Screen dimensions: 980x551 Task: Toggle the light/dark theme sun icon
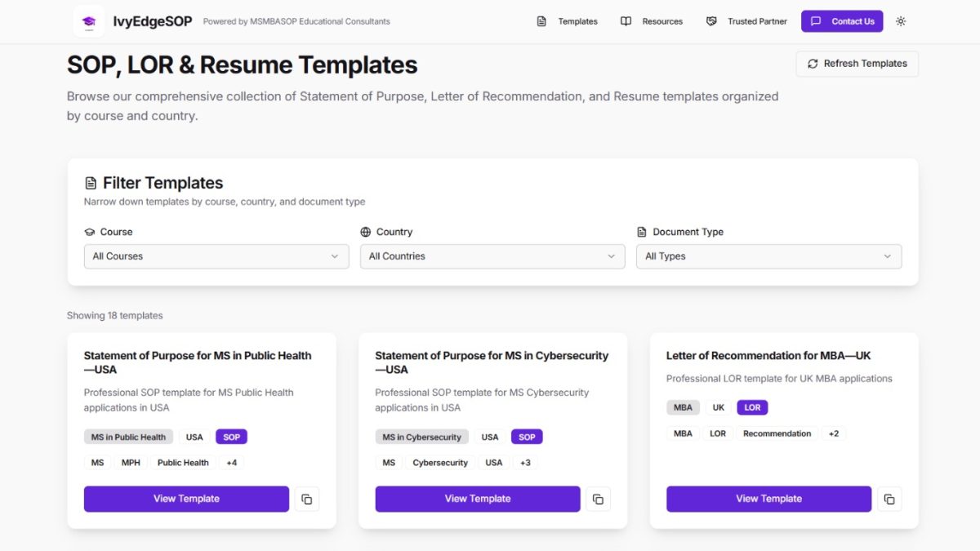[x=901, y=21]
